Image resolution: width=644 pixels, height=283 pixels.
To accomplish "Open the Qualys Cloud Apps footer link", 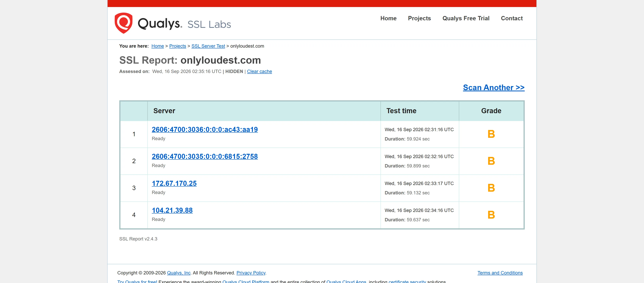I will tap(346, 281).
